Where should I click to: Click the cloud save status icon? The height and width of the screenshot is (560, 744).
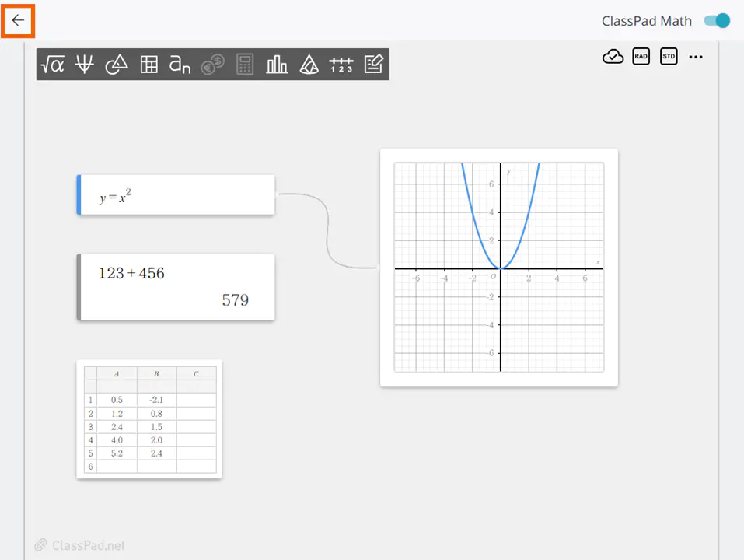(613, 57)
